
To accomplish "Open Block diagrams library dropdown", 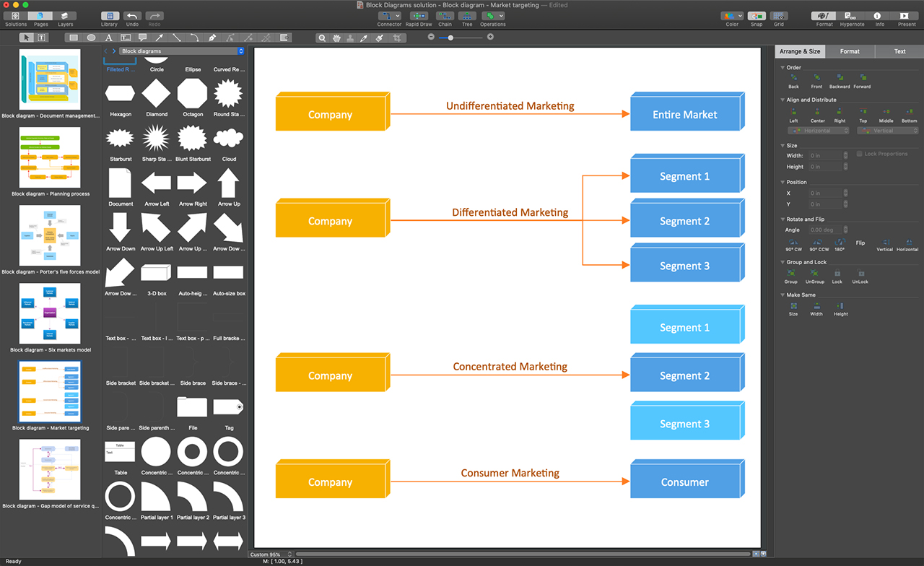I will (182, 51).
